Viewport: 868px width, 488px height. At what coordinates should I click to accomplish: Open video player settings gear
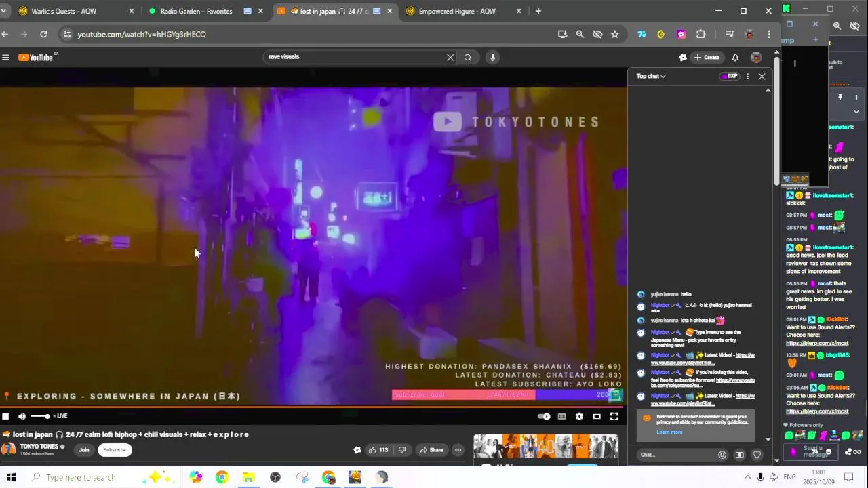[x=579, y=417]
